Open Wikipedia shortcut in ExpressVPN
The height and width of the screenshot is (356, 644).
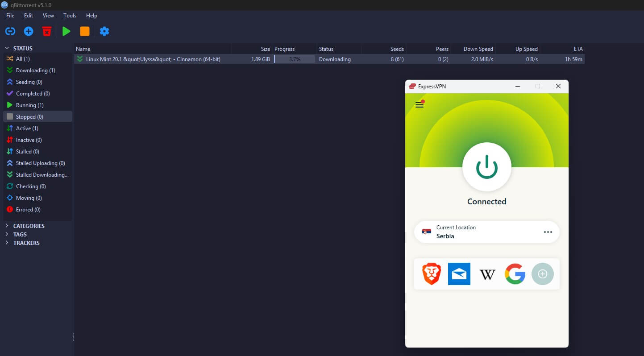[487, 274]
